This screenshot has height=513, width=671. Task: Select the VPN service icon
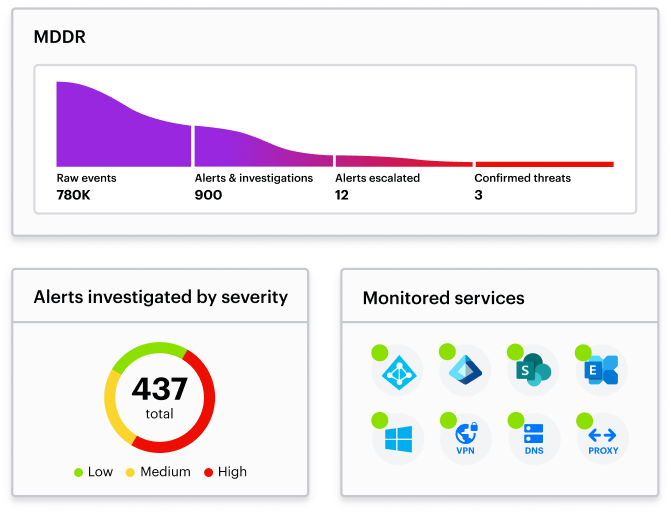(x=466, y=438)
